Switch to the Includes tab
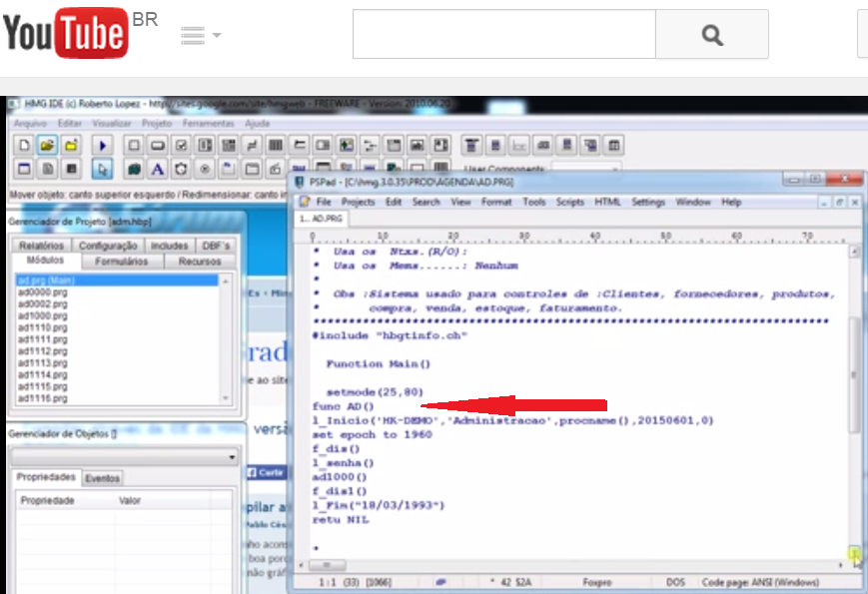The height and width of the screenshot is (594, 868). tap(170, 246)
